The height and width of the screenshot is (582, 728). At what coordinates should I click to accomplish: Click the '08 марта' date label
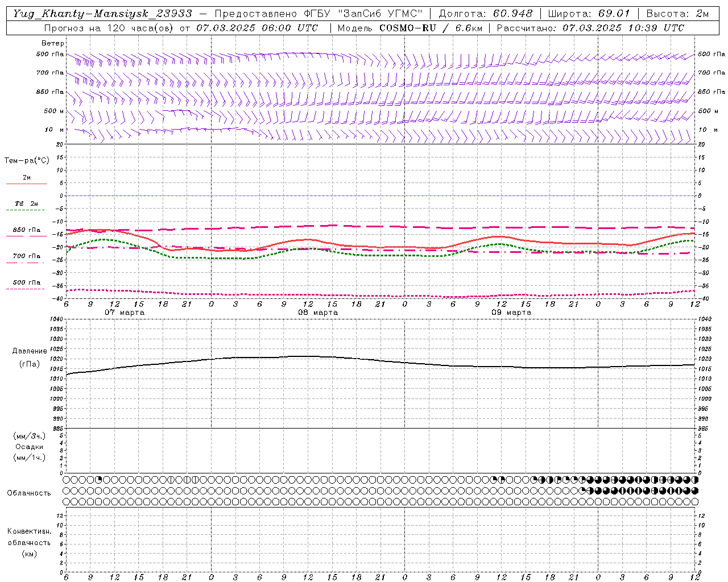coord(318,313)
